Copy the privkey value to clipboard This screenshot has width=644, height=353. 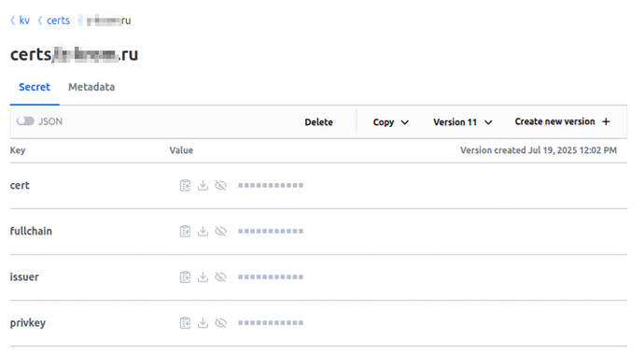click(x=185, y=323)
